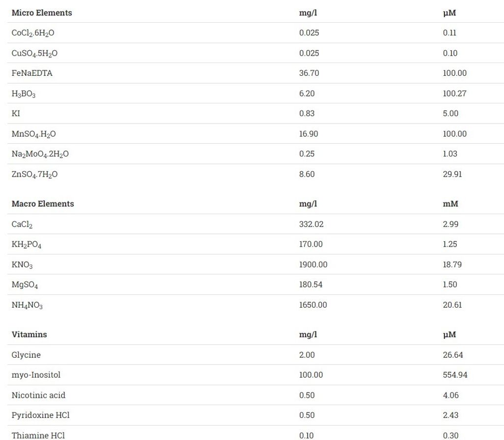Select the Thiamine HCl row label

click(x=38, y=436)
